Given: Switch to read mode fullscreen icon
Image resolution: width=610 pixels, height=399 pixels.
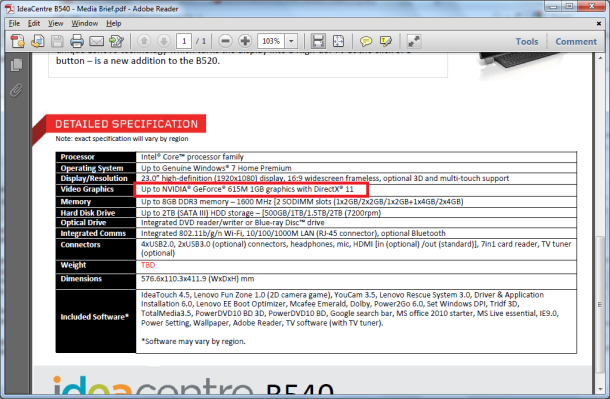Looking at the screenshot, I should (x=414, y=41).
